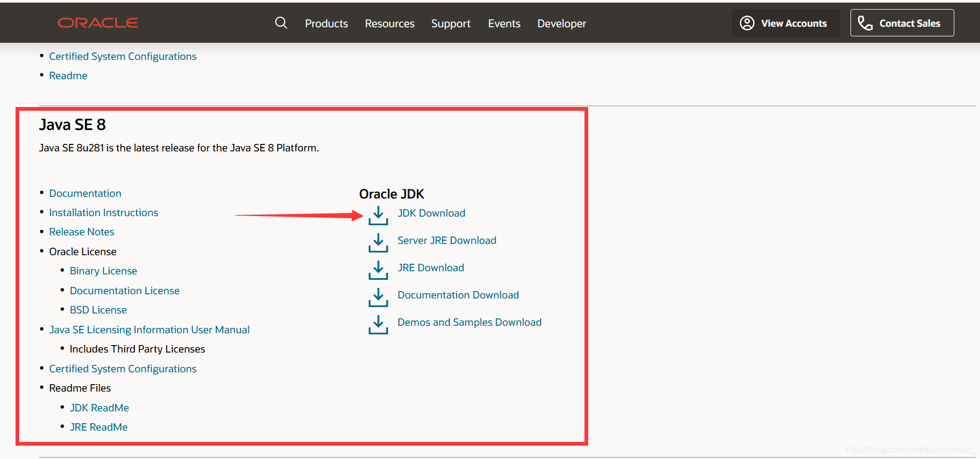
Task: Open the Readme link above Java SE 8
Action: point(68,75)
